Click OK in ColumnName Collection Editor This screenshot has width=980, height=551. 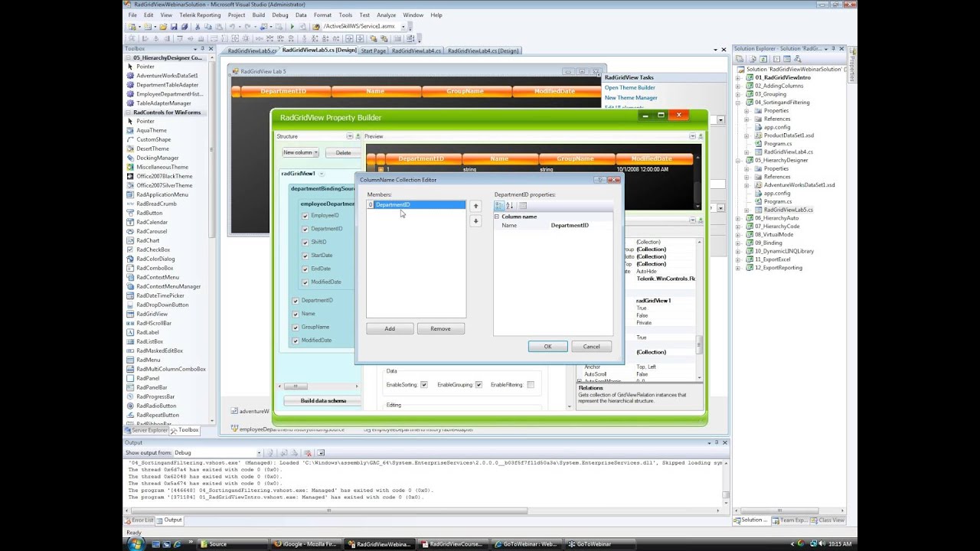point(547,347)
